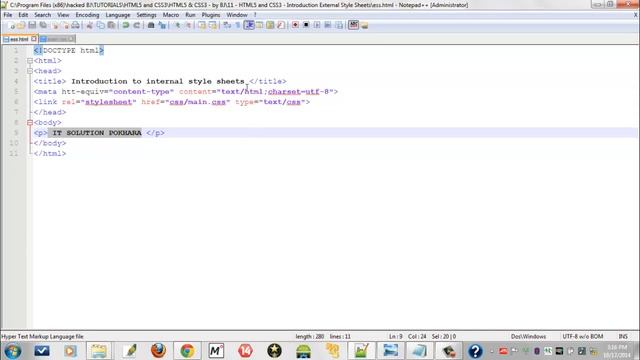The width and height of the screenshot is (640, 360).
Task: Click the run macro multiple times icon
Action: [x=327, y=25]
